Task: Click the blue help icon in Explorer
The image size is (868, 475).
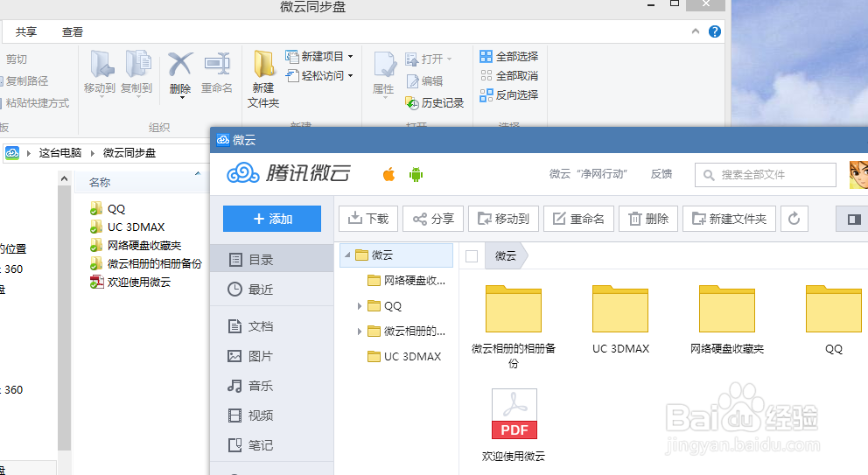Action: tap(715, 31)
